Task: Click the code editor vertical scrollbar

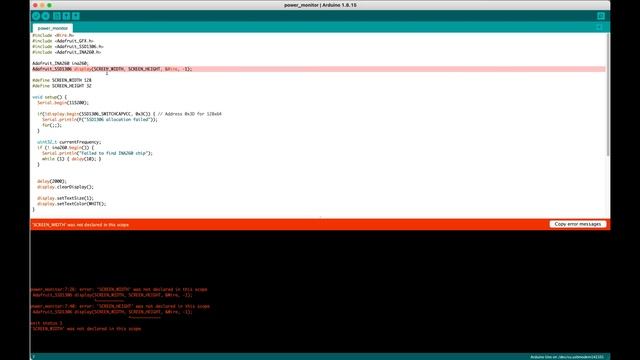Action: click(x=608, y=94)
